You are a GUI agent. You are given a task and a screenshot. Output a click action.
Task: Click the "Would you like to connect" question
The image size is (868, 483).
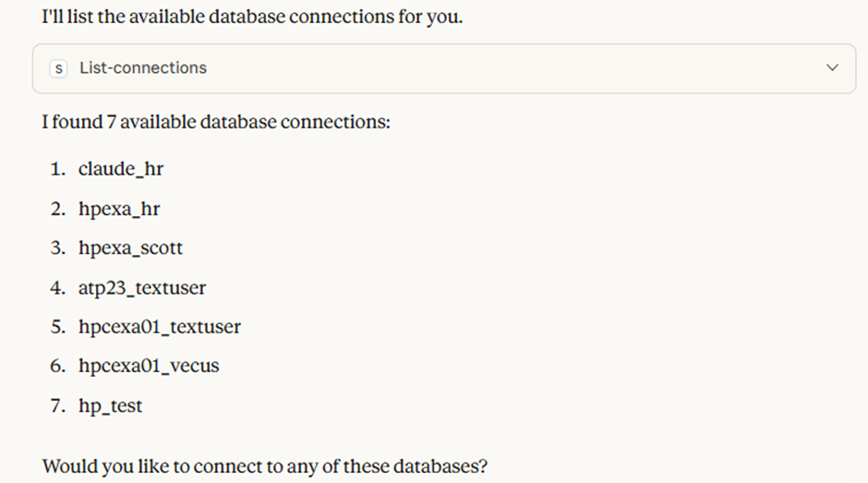[x=265, y=465]
